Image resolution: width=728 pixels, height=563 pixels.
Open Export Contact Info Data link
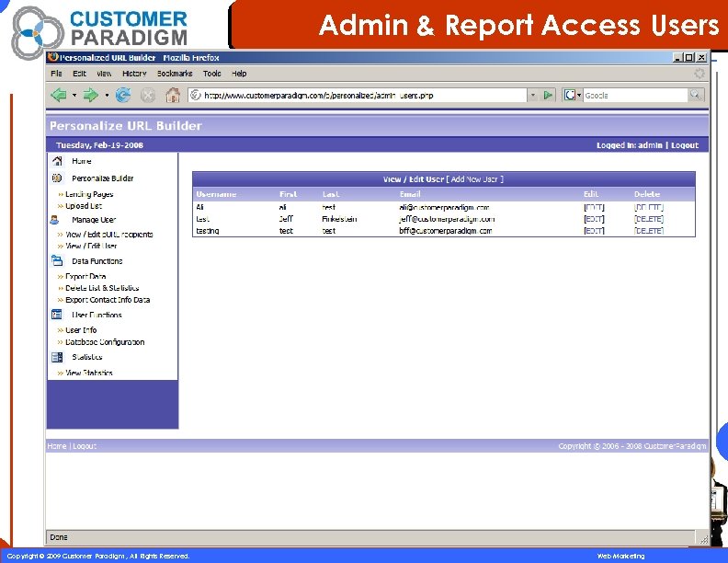coord(108,300)
